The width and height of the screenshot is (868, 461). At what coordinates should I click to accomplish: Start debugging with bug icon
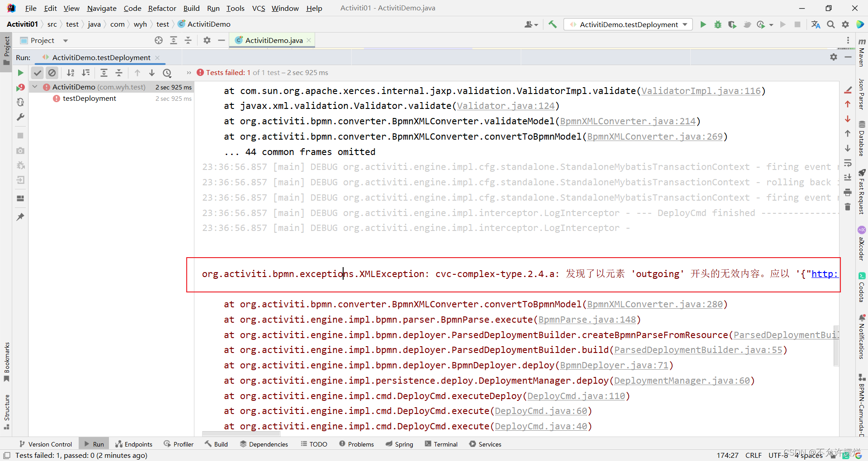[717, 24]
